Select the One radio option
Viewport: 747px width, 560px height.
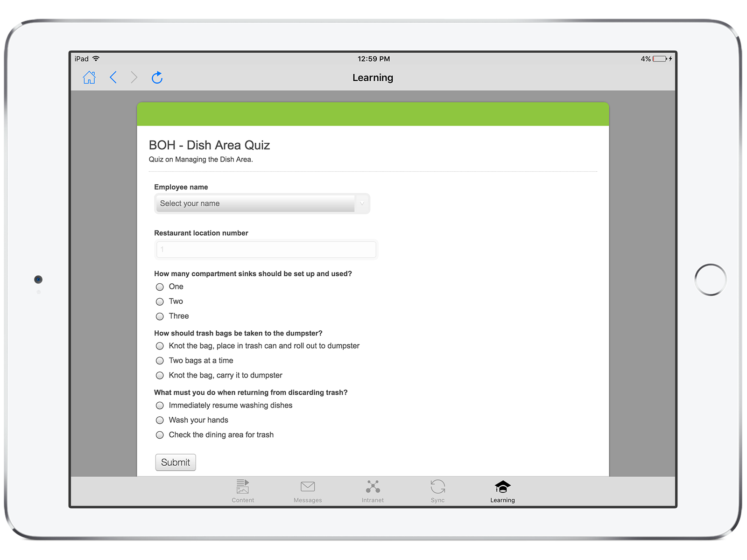click(160, 287)
